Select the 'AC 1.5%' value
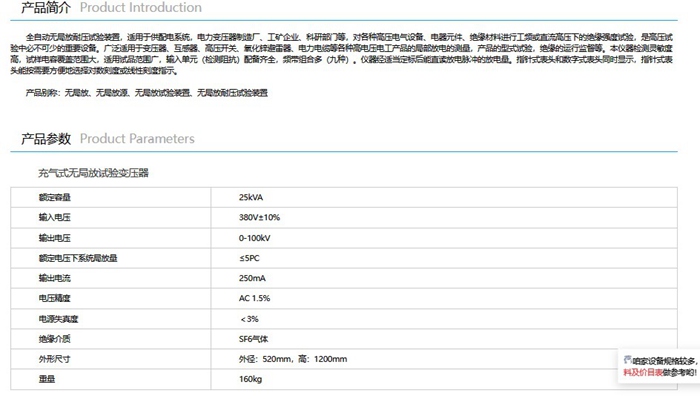 [254, 298]
